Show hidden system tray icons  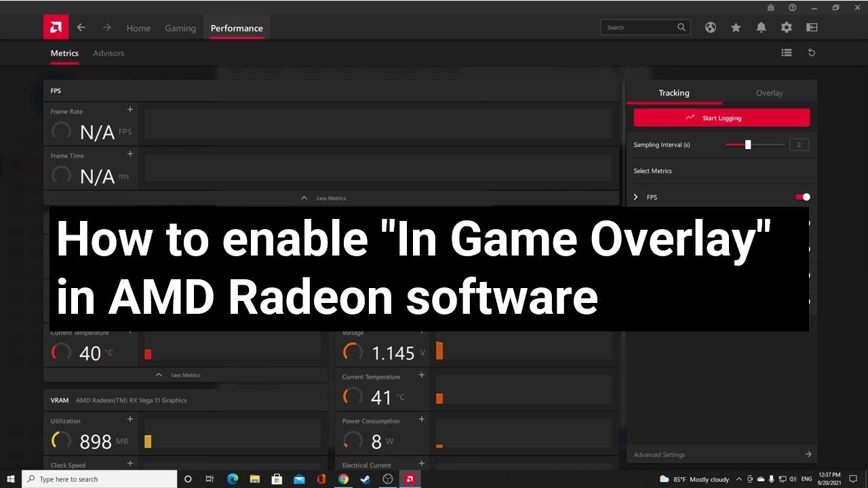(739, 479)
